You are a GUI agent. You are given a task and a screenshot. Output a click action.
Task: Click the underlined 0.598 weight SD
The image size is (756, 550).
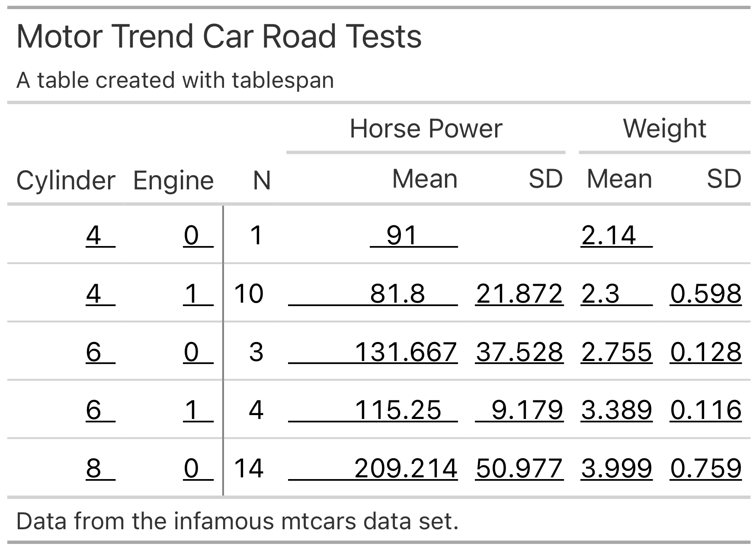pos(706,294)
